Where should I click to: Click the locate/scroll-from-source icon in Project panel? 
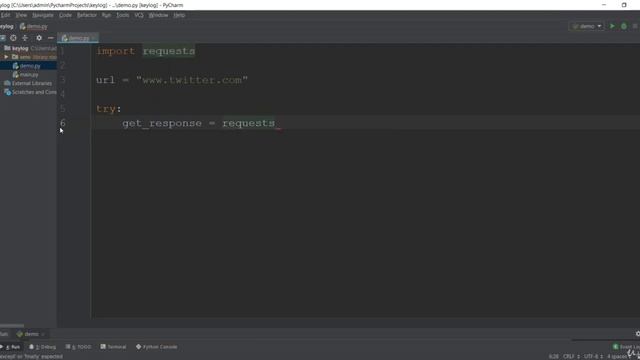[13, 38]
